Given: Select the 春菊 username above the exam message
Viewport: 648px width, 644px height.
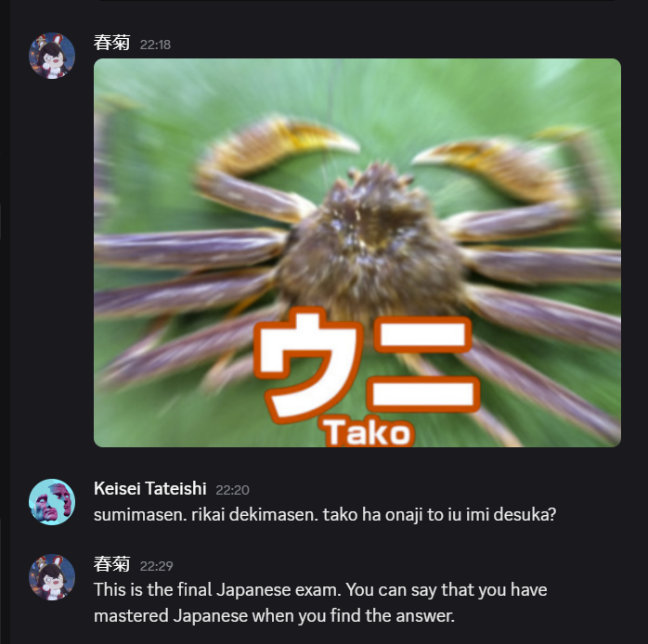Looking at the screenshot, I should point(111,564).
